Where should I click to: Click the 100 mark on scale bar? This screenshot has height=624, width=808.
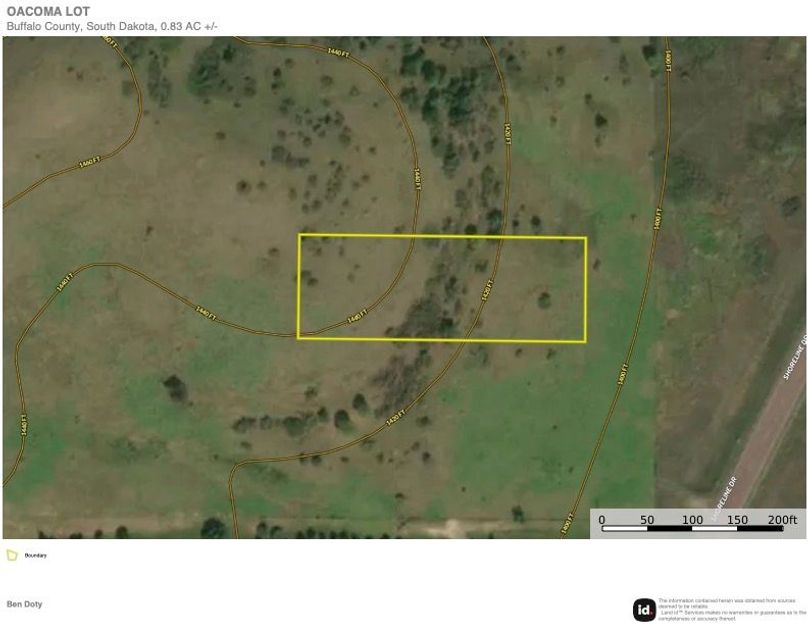(x=692, y=519)
